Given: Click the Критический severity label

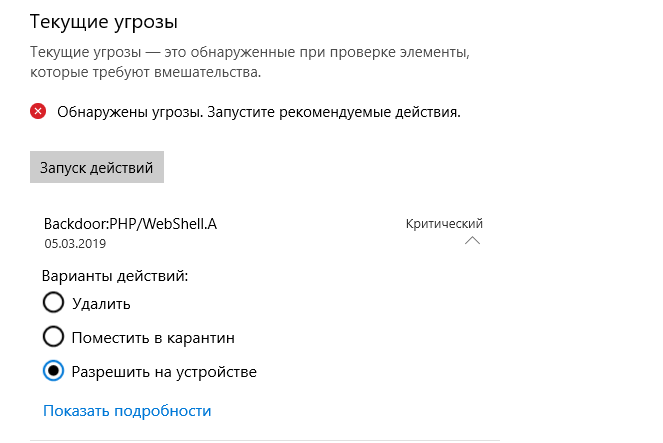Looking at the screenshot, I should coord(444,223).
